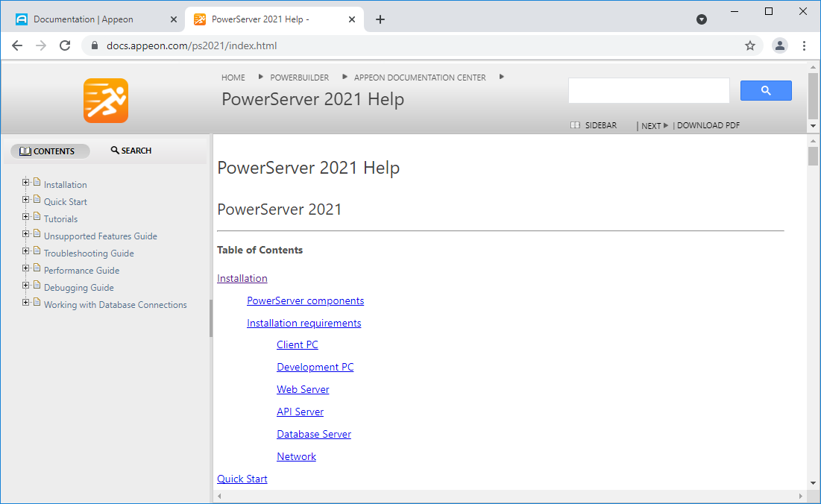Select Tutorials in the sidebar tree

tap(60, 219)
